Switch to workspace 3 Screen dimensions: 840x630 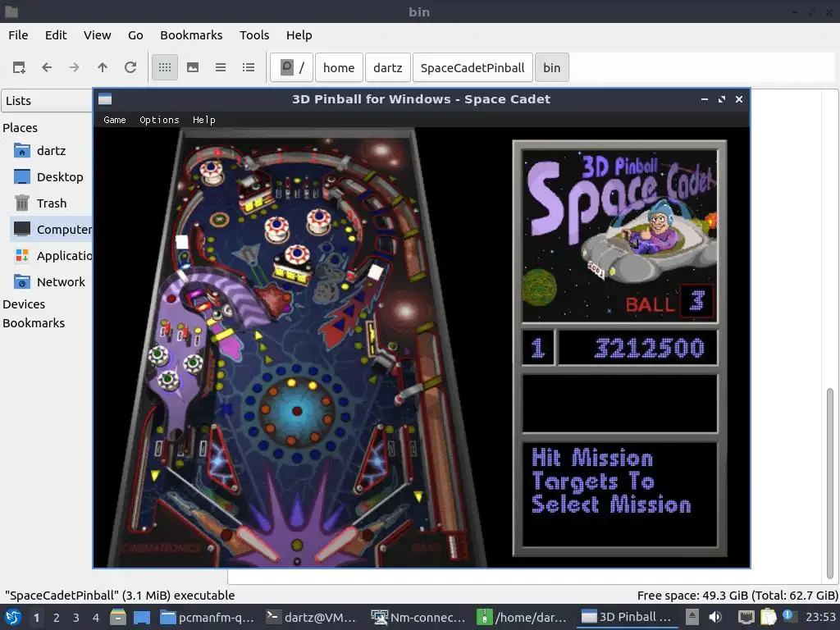(76, 618)
